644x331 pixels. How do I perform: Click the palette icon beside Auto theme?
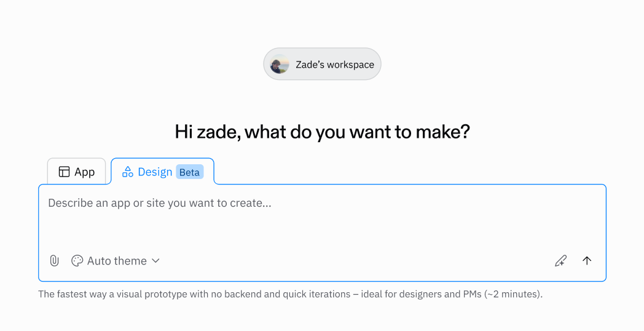77,261
